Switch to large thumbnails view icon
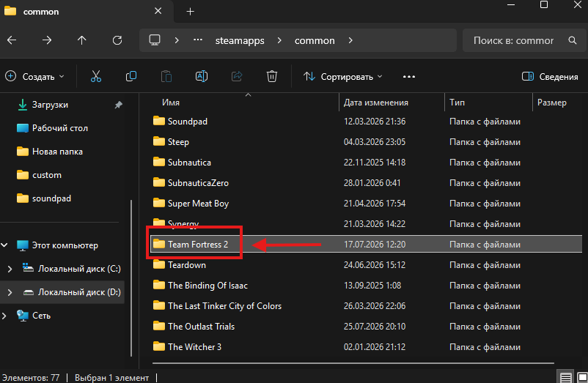 pyautogui.click(x=582, y=377)
